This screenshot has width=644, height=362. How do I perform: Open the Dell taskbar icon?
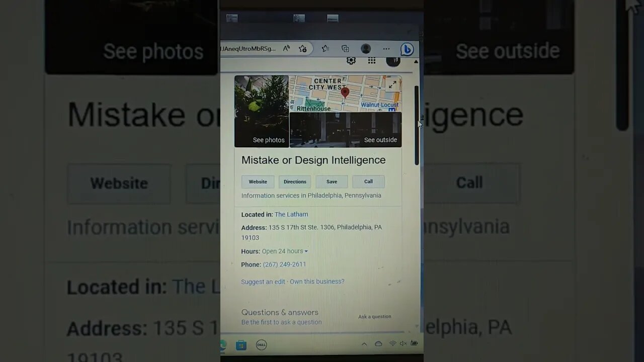coord(261,345)
